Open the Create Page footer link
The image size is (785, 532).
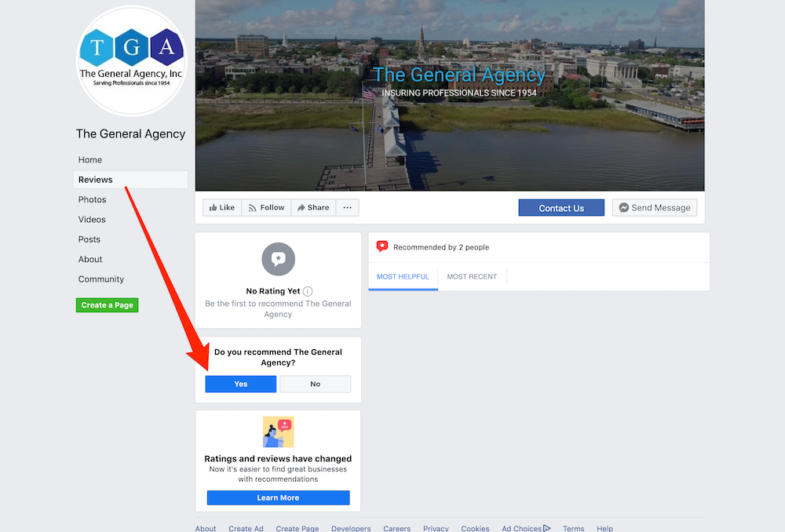point(298,528)
